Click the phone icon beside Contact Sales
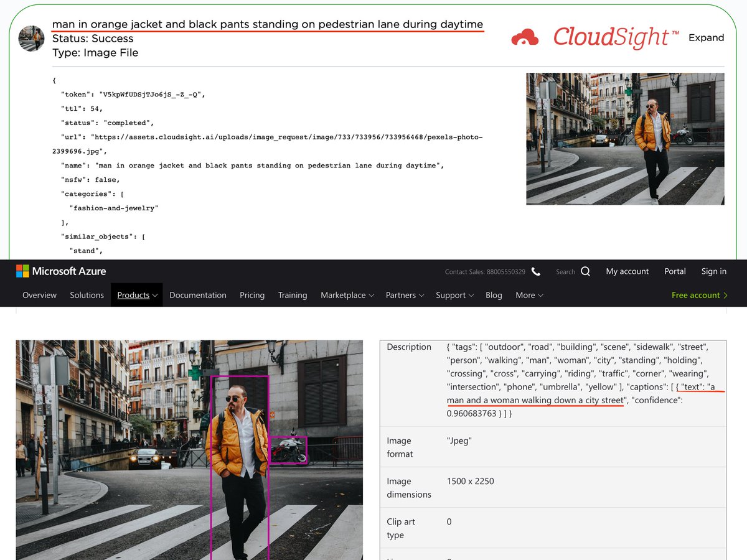 (x=536, y=271)
